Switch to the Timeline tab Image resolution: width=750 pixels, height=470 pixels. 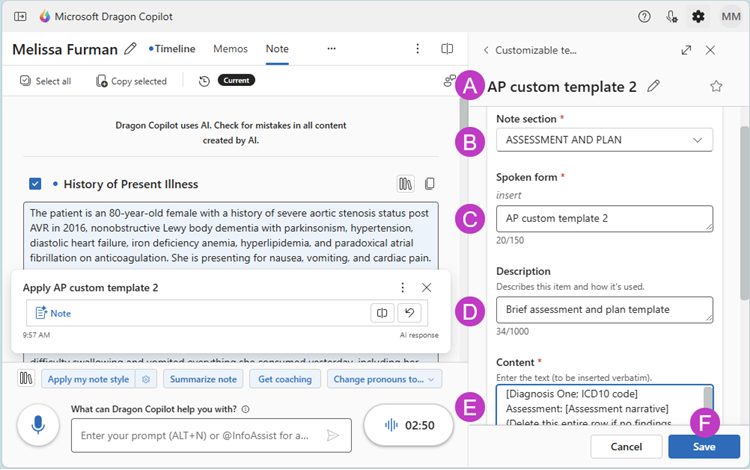[x=174, y=49]
